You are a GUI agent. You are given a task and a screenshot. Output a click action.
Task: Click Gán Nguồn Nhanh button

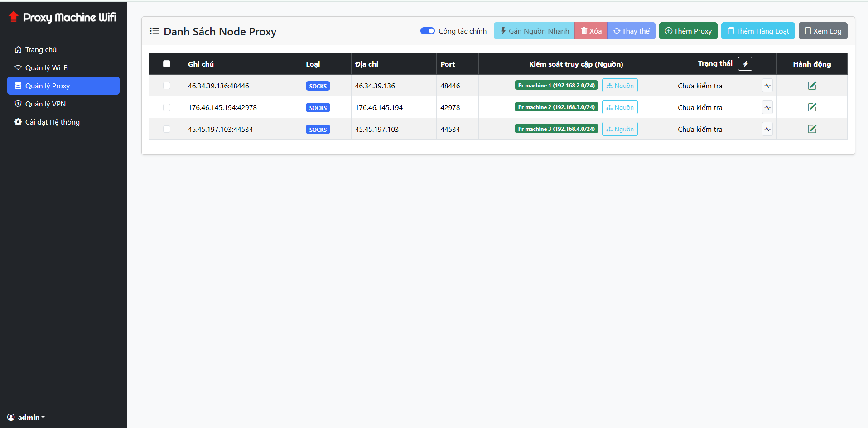pyautogui.click(x=534, y=31)
